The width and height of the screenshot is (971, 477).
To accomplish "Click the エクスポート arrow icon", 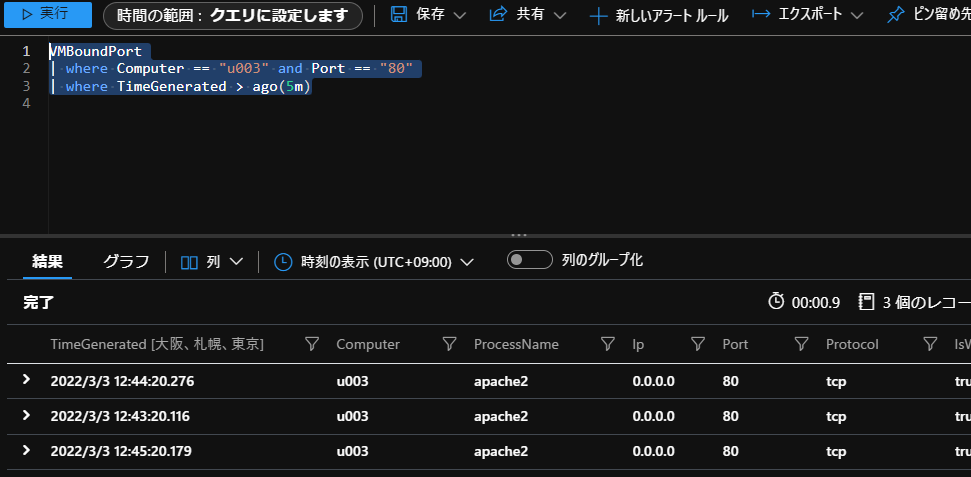I will click(761, 15).
